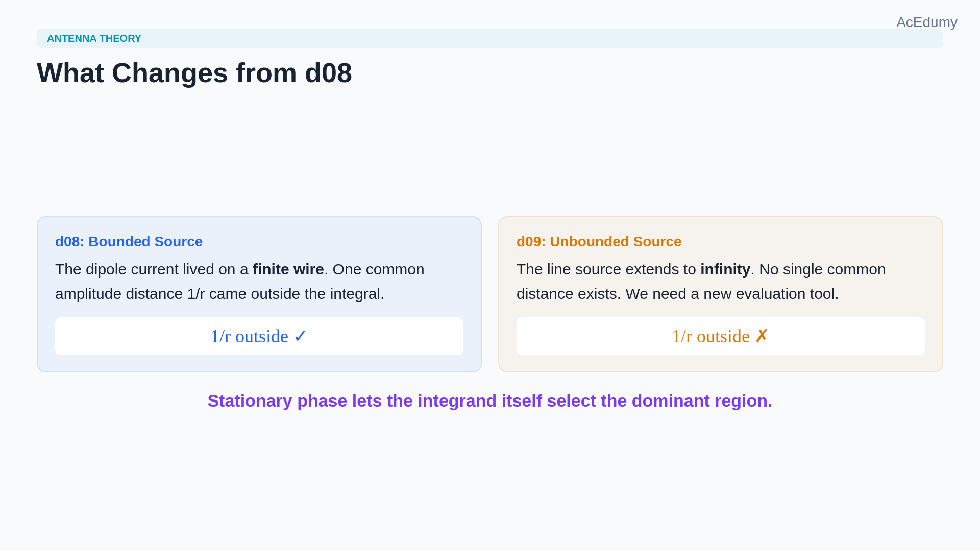Viewport: 980px width, 551px height.
Task: Click the dipole current description paragraph
Action: (240, 282)
